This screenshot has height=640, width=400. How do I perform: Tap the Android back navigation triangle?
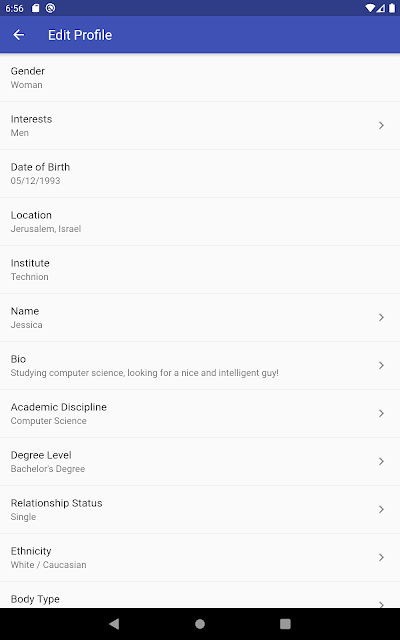coord(114,624)
